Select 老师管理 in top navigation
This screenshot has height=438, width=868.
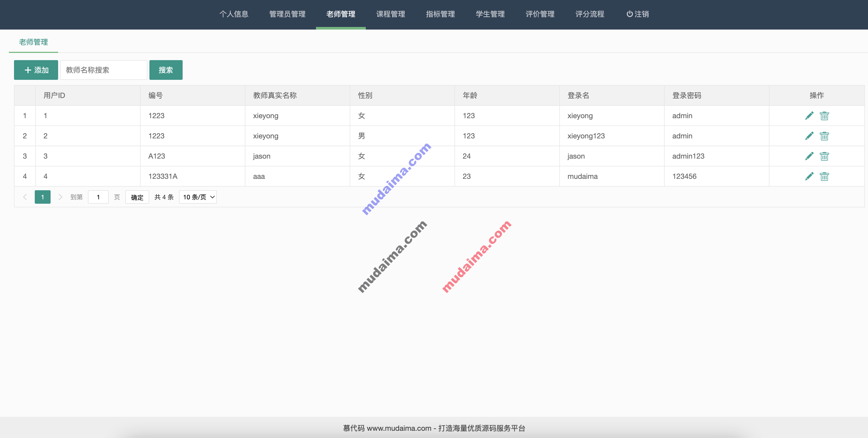[x=341, y=14]
